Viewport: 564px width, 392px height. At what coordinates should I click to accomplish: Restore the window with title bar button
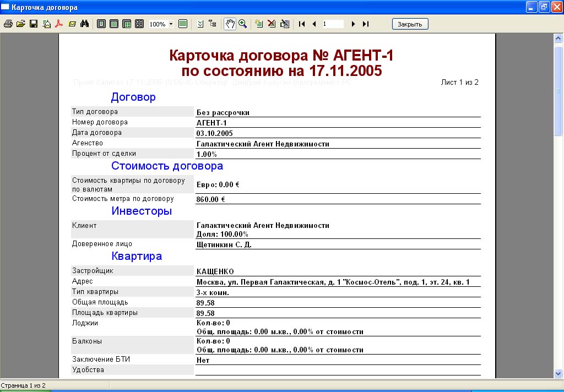[x=544, y=7]
